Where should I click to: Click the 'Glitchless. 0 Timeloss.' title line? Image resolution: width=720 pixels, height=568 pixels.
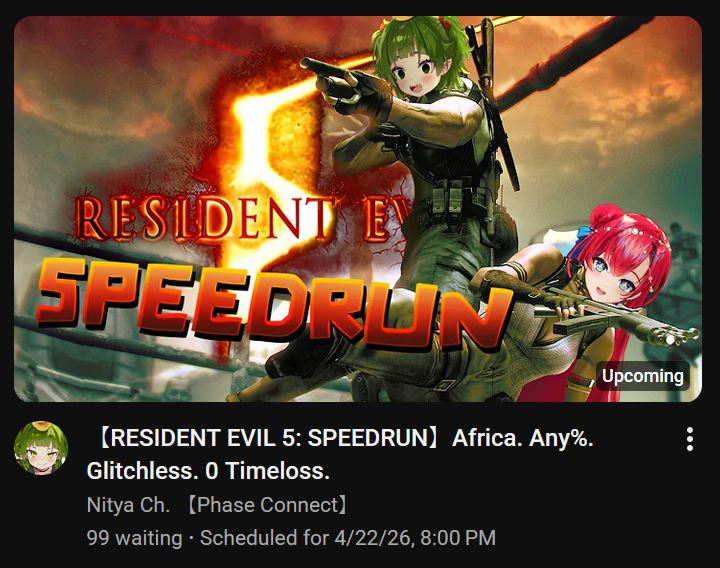tap(208, 471)
